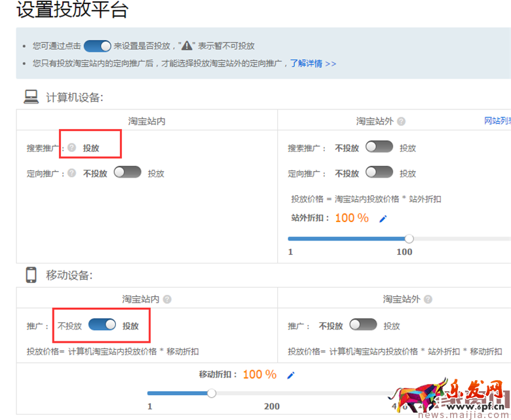Edit 移动折扣 with the pencil icon

pos(291,375)
